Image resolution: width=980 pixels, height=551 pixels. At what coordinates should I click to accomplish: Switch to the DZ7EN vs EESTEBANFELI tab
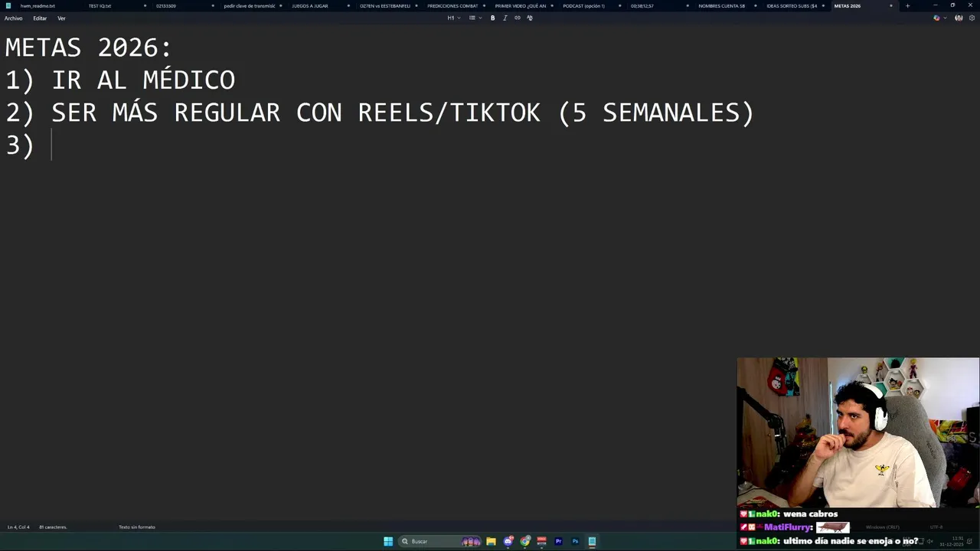pyautogui.click(x=384, y=6)
